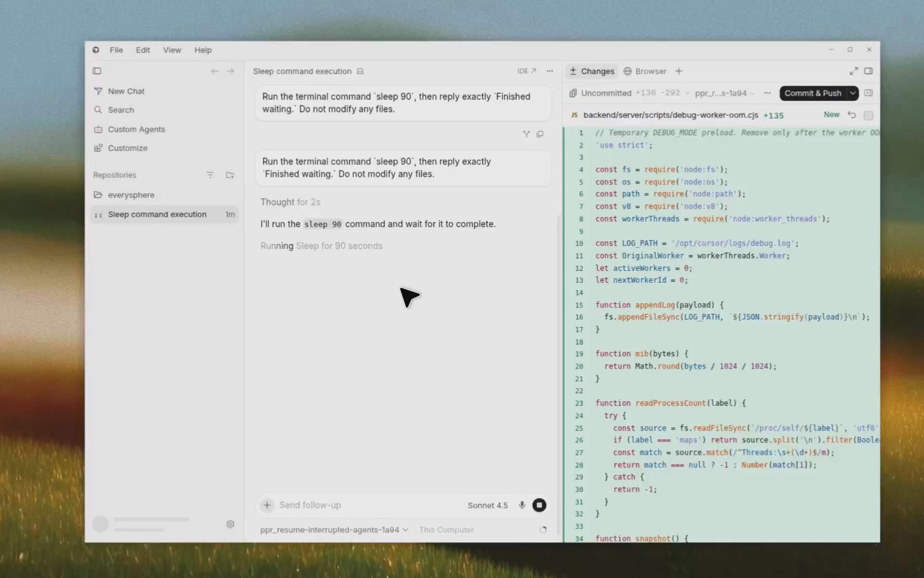The image size is (924, 578).
Task: Click the Commit & Push button
Action: tap(813, 93)
